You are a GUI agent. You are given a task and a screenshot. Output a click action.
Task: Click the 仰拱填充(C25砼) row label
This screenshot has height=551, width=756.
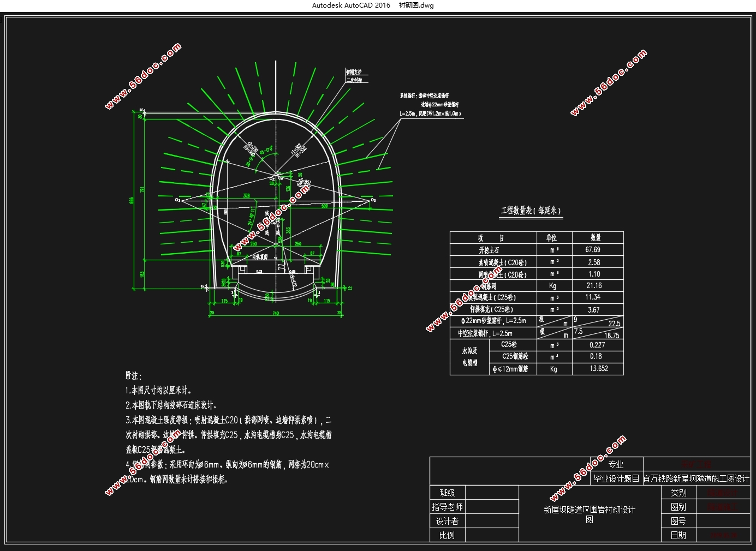pyautogui.click(x=491, y=310)
